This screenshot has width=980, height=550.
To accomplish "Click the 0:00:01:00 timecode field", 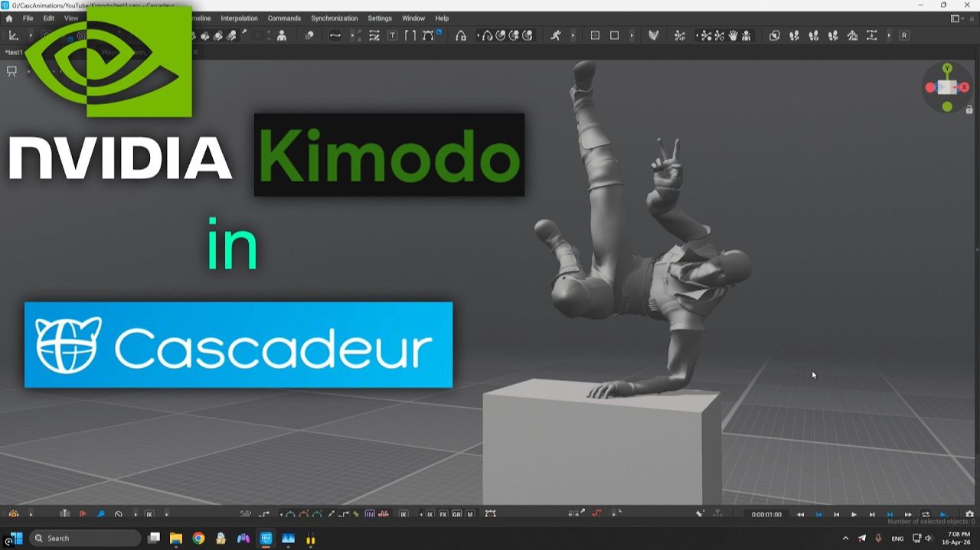I will pyautogui.click(x=766, y=514).
